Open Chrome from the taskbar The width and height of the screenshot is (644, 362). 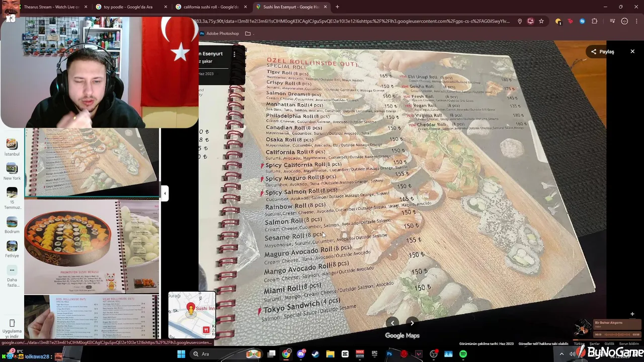point(286,354)
